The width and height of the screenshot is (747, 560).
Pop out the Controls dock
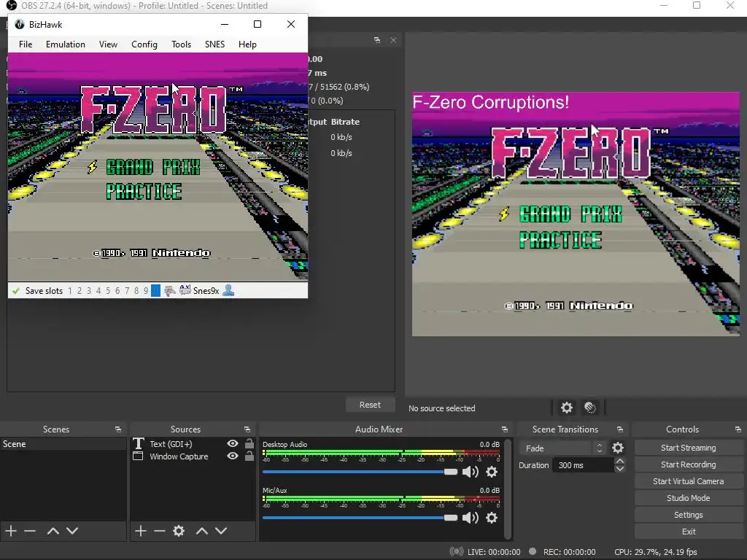(738, 429)
